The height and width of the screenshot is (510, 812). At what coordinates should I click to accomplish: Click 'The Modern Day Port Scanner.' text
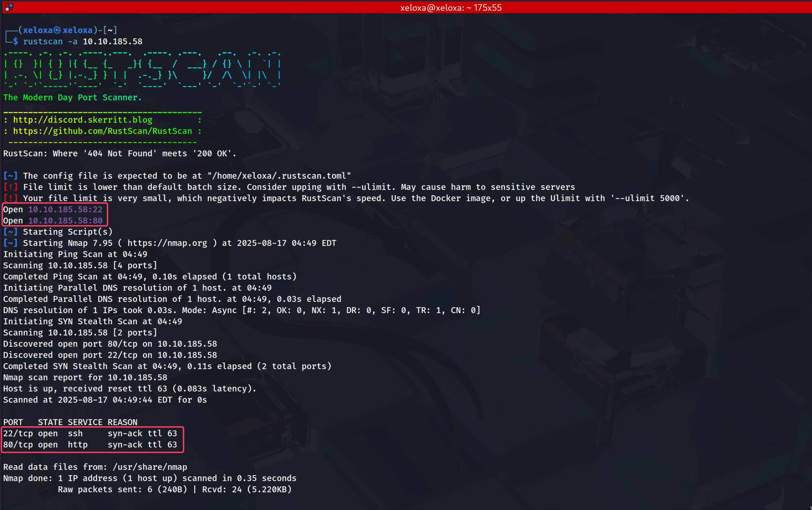click(73, 98)
